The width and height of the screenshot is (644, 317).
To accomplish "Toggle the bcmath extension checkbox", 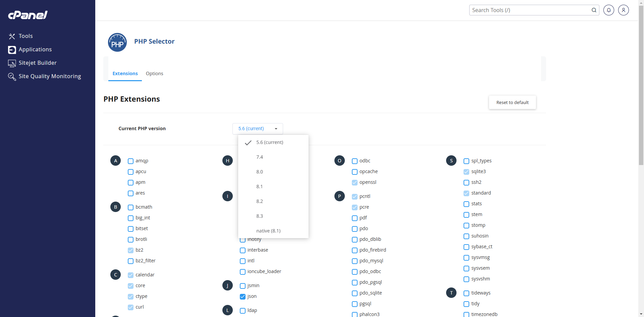I will [131, 207].
